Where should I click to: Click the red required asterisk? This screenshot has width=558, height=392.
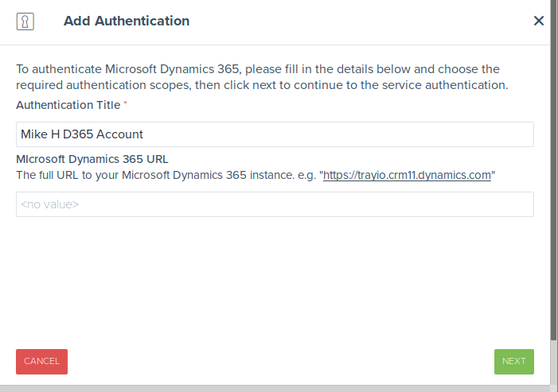coord(125,104)
